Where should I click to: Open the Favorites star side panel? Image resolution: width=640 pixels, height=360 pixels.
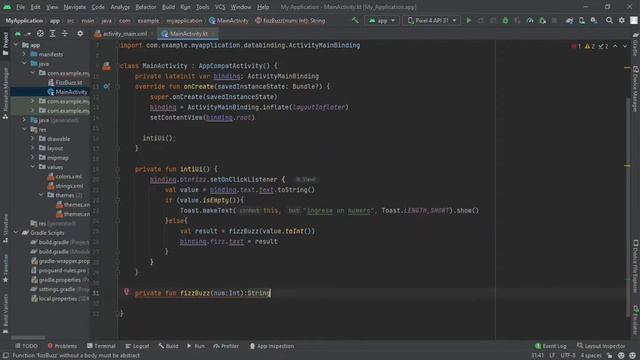tap(5, 269)
